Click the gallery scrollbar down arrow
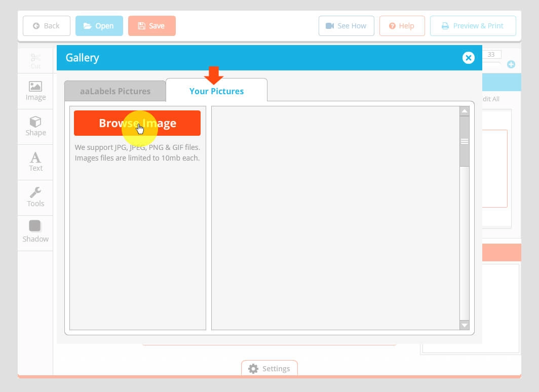The width and height of the screenshot is (539, 392). click(x=465, y=325)
